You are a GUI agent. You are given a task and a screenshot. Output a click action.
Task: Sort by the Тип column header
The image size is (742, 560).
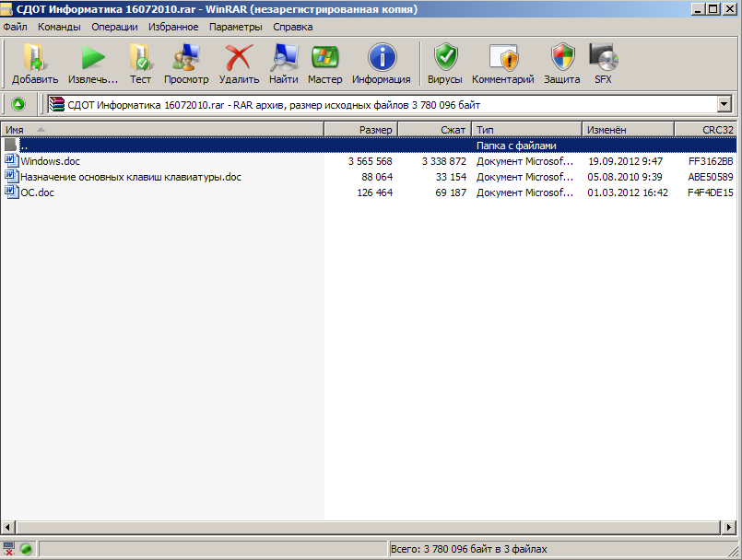point(526,130)
